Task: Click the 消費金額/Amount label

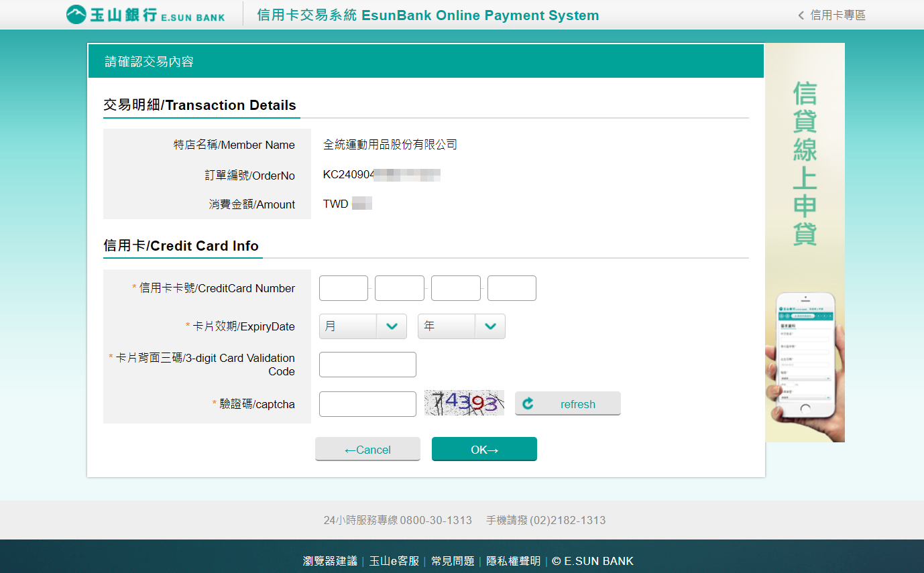Action: pos(251,204)
